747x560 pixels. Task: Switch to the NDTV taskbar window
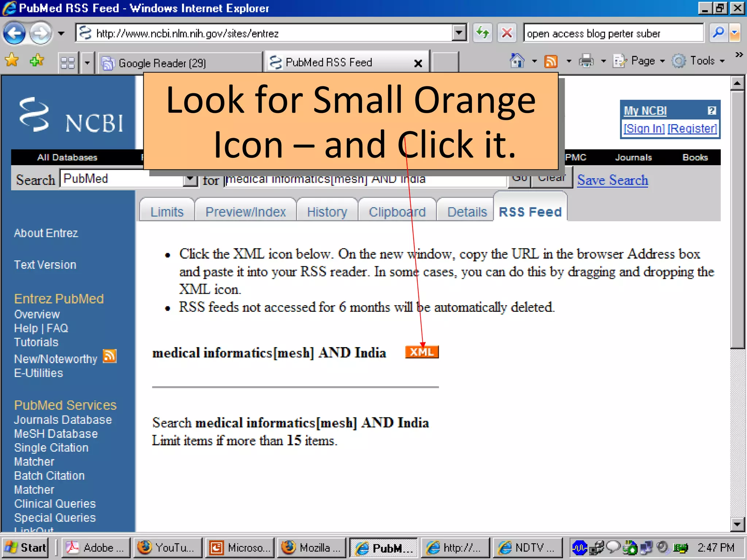click(527, 548)
